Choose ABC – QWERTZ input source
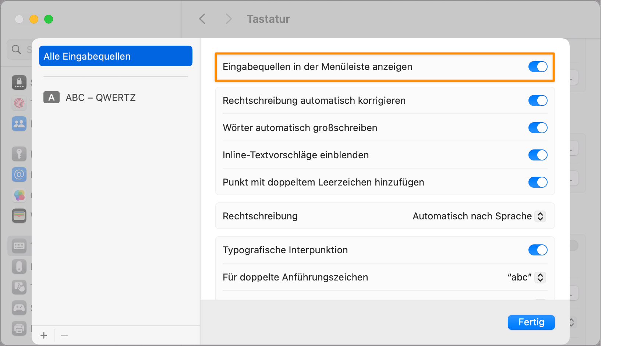 (100, 98)
